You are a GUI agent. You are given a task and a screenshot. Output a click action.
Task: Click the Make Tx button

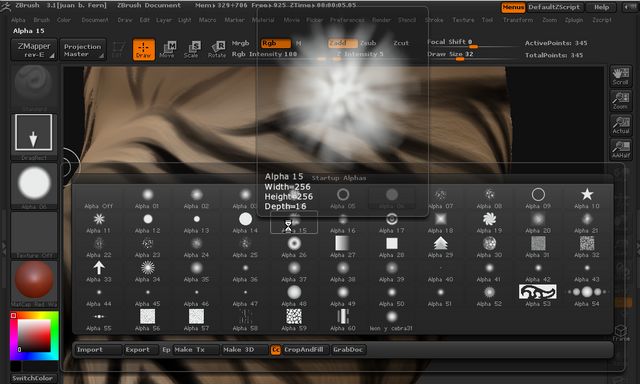[x=196, y=350]
